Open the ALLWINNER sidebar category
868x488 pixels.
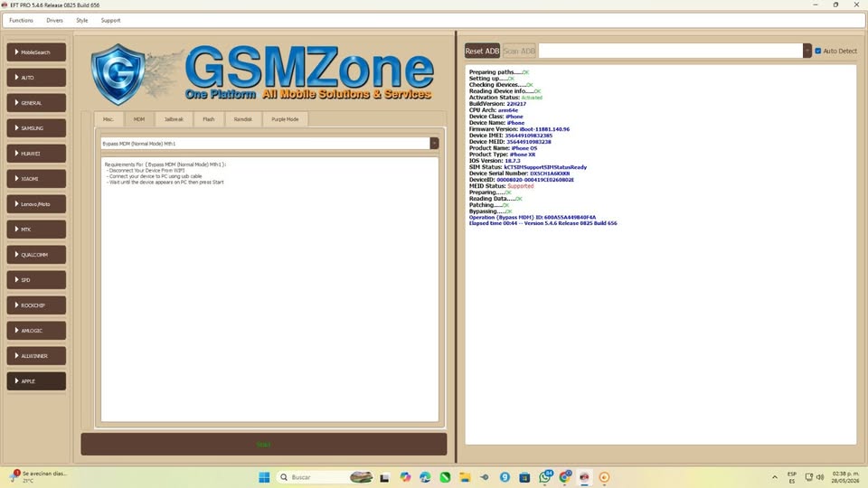click(36, 356)
